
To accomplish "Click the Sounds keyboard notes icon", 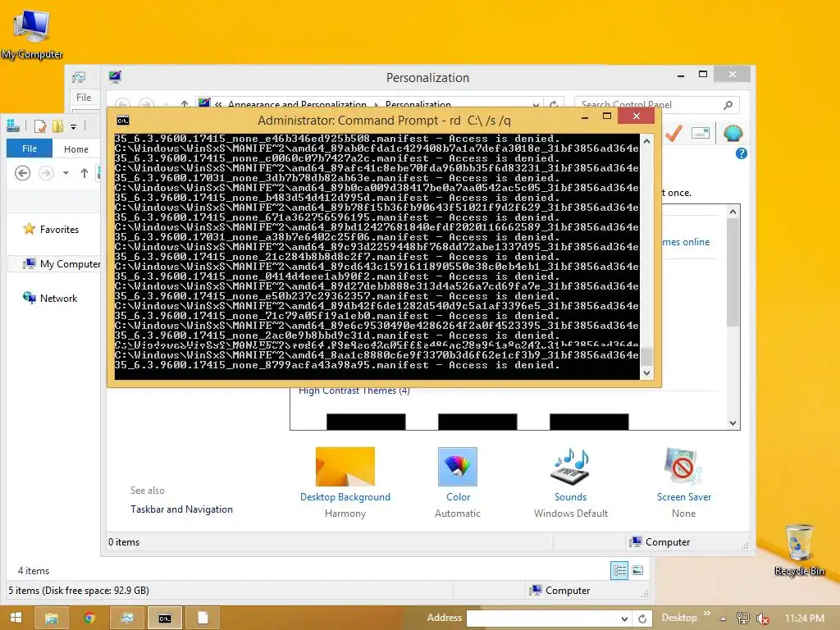I will pos(570,467).
